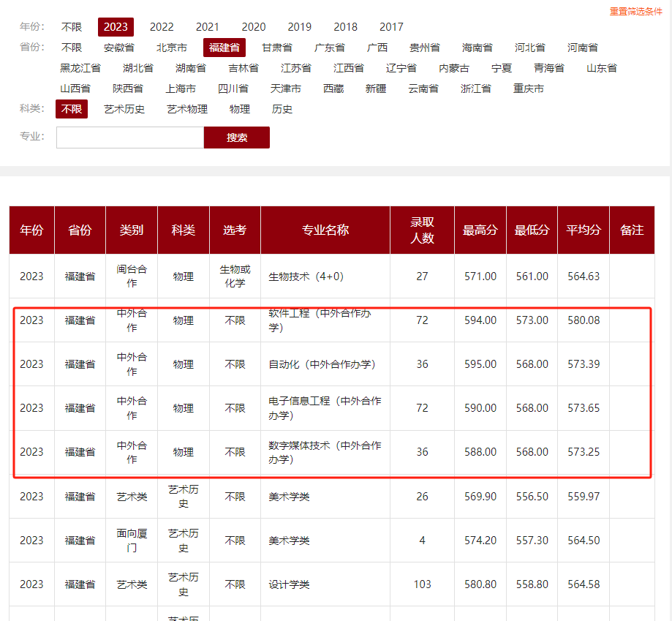Click the 专业 search input field

pos(130,138)
